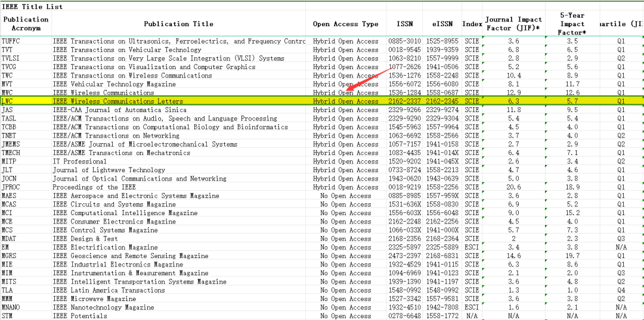Screen dimensions: 644x320
Task: Select the acronym cell 'JPROC'
Action: (x=26, y=187)
